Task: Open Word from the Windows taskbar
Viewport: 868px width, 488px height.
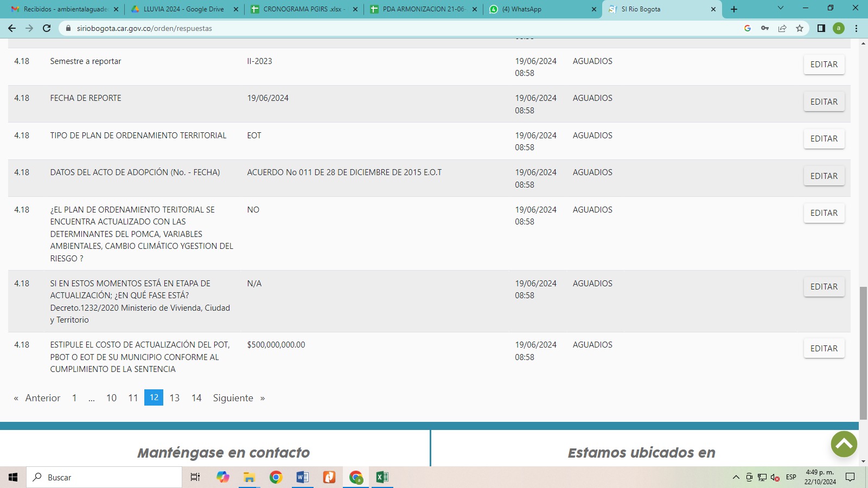Action: pos(302,477)
